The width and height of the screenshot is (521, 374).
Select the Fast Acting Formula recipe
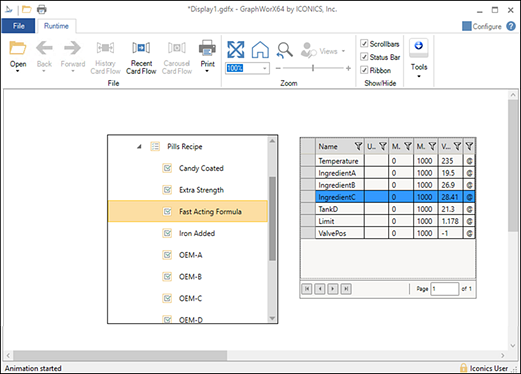(188, 211)
